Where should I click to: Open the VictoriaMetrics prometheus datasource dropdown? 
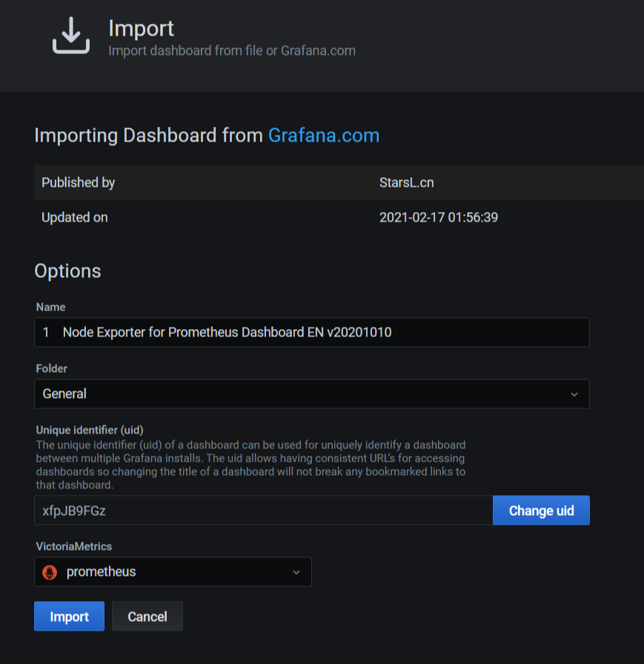click(173, 571)
